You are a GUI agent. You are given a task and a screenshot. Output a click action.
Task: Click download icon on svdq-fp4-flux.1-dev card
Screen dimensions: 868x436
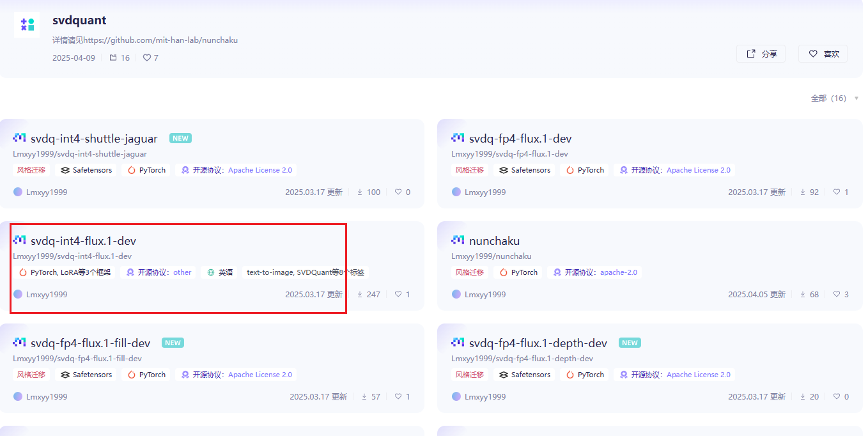pyautogui.click(x=803, y=192)
